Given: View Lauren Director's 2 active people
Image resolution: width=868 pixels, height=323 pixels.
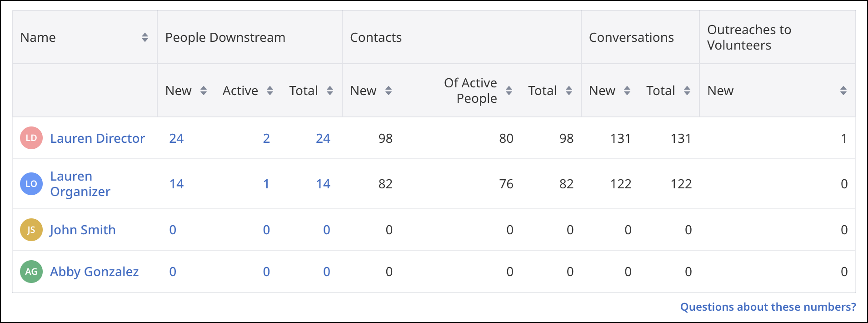Looking at the screenshot, I should [x=266, y=138].
